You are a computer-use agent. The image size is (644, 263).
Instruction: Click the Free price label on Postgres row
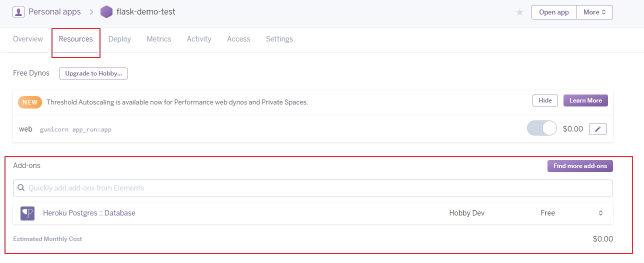547,213
